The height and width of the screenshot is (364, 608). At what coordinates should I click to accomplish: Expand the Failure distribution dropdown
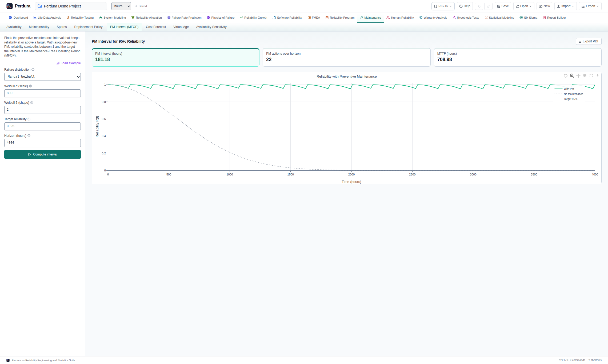42,77
